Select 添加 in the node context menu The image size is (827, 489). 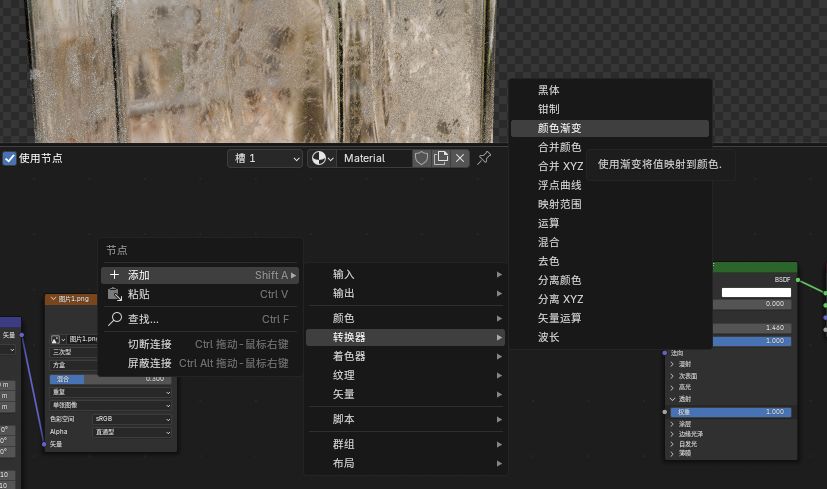200,275
